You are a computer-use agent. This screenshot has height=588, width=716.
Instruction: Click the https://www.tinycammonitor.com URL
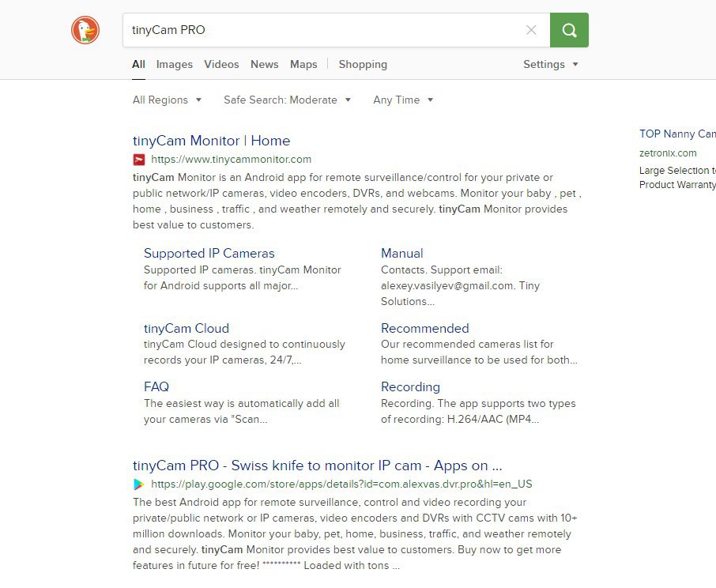coord(231,160)
